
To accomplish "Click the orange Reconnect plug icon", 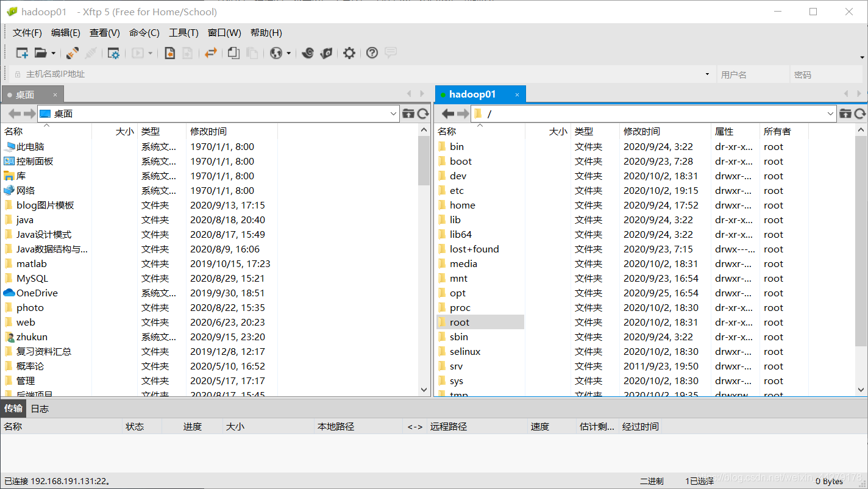I will pyautogui.click(x=73, y=53).
